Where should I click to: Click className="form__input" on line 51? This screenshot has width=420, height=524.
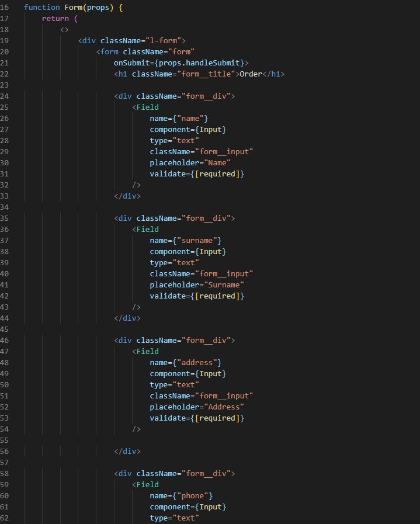202,395
